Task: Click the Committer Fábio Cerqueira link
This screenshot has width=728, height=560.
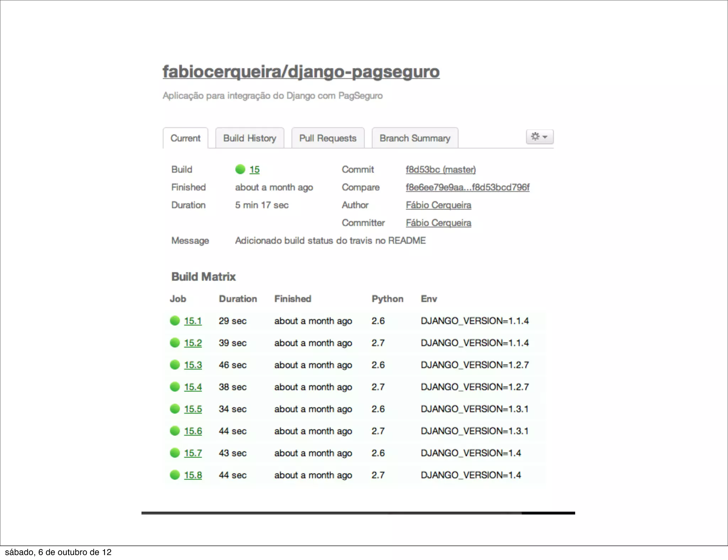Action: [x=439, y=223]
